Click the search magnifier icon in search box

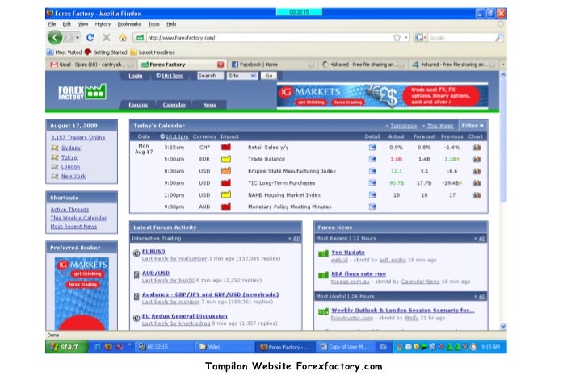click(499, 38)
